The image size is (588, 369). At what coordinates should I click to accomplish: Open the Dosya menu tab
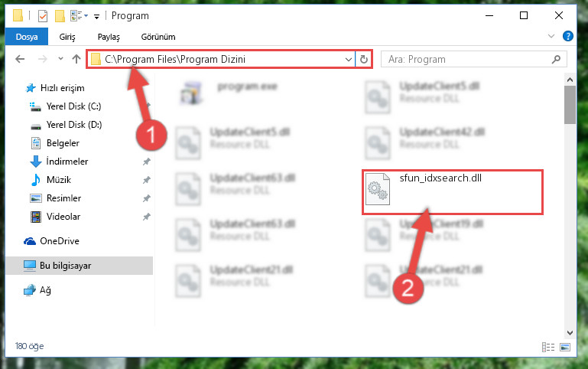tap(27, 37)
